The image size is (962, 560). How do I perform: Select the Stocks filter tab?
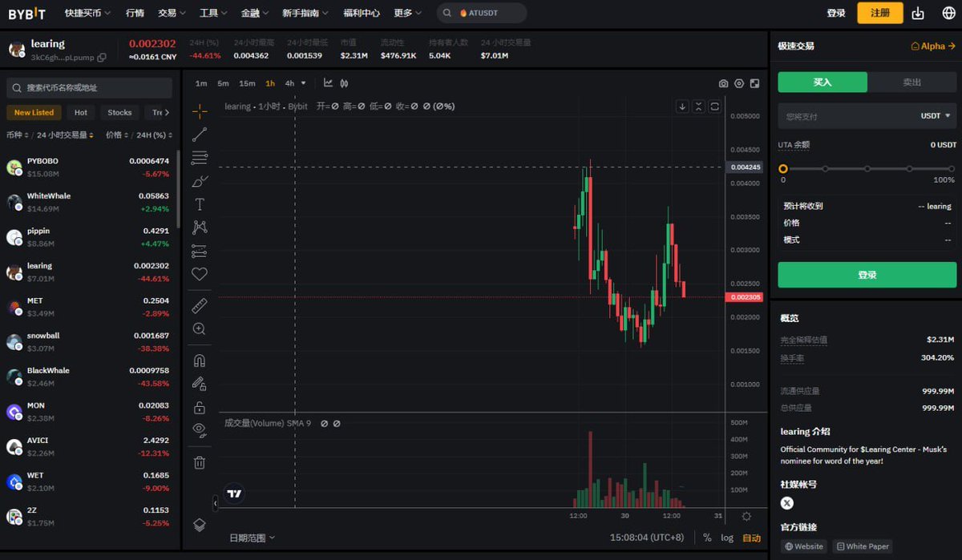point(119,113)
